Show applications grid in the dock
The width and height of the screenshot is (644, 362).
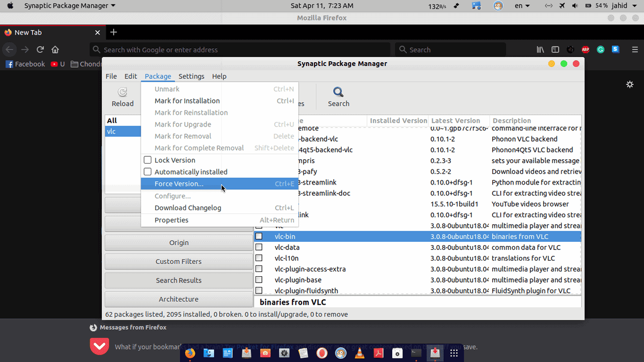click(x=453, y=353)
